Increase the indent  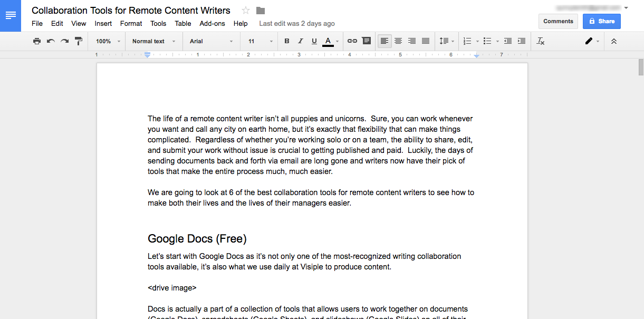522,41
